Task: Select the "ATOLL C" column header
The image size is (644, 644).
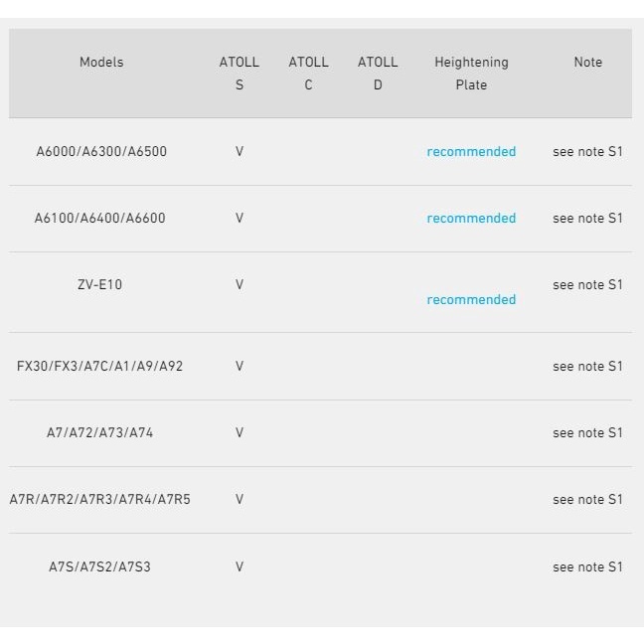Action: [308, 74]
